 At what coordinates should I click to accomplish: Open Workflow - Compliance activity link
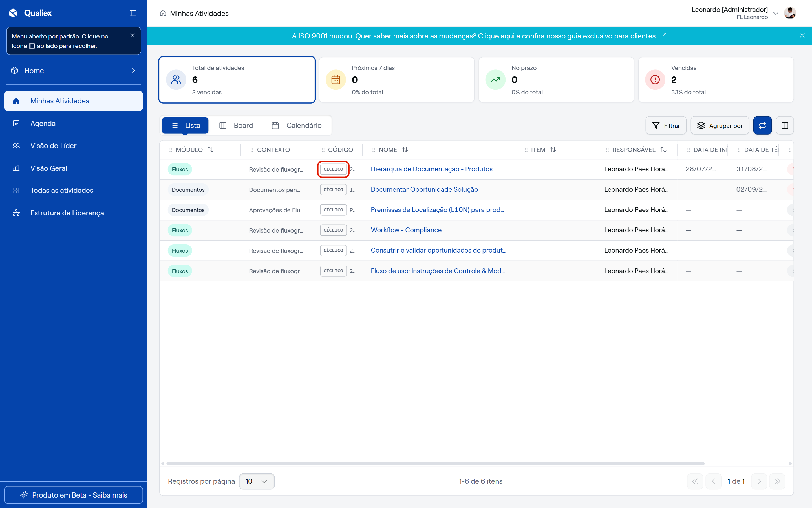[406, 230]
